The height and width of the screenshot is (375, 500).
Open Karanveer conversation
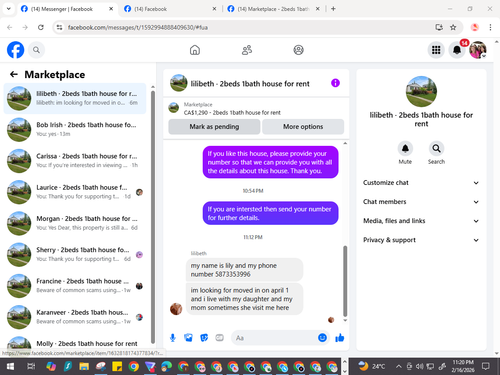(75, 317)
